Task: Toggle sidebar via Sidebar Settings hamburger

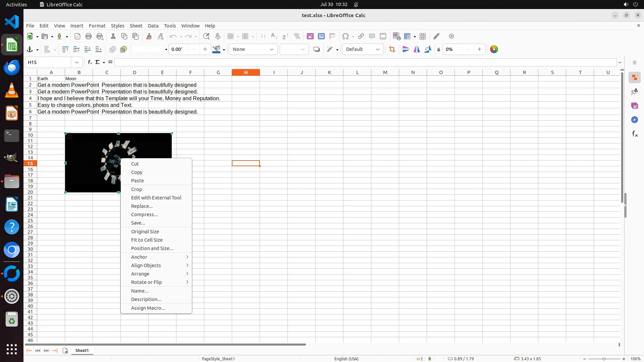Action: [634, 62]
